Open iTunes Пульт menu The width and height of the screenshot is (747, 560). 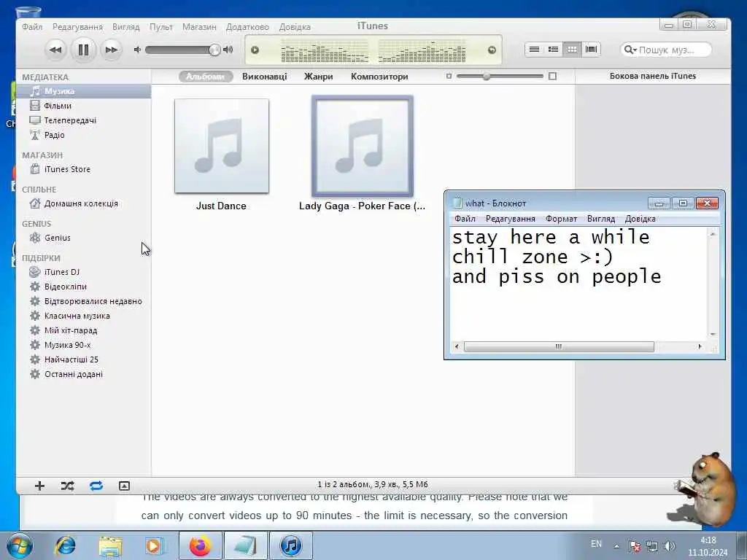[161, 27]
